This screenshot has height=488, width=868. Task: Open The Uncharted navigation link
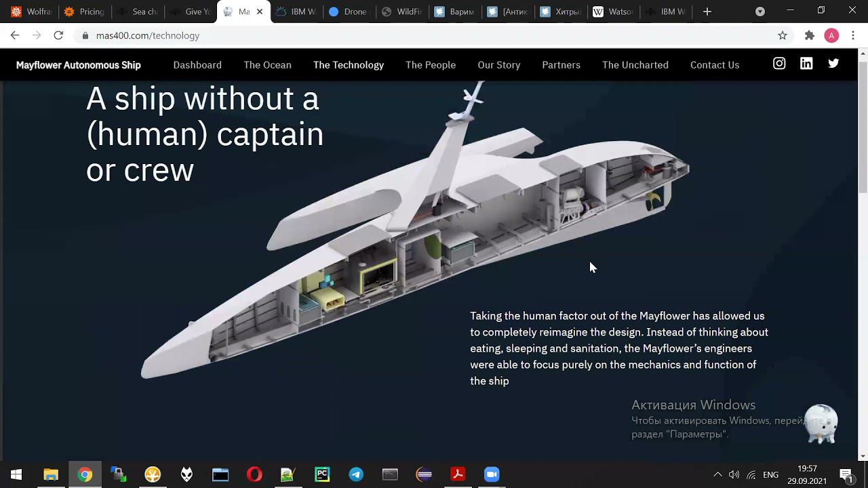coord(635,65)
